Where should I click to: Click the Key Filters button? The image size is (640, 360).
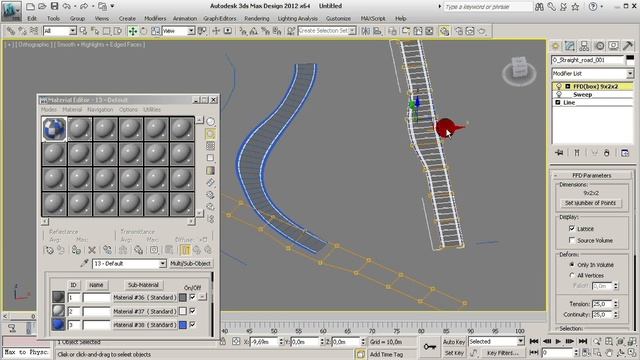click(502, 353)
